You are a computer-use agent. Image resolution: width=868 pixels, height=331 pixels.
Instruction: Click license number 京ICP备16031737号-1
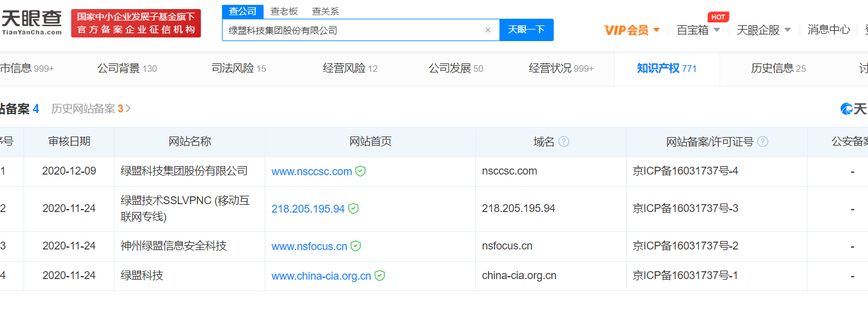point(685,275)
